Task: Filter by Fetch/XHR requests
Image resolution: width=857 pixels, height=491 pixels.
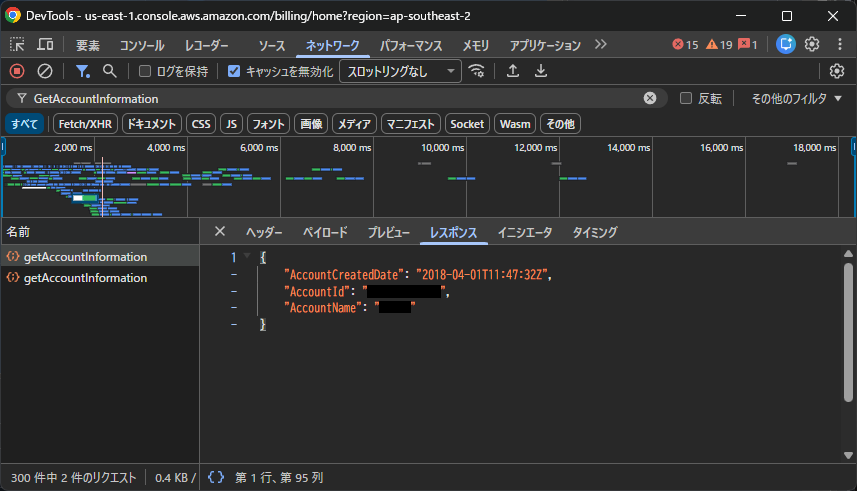Action: click(x=85, y=124)
